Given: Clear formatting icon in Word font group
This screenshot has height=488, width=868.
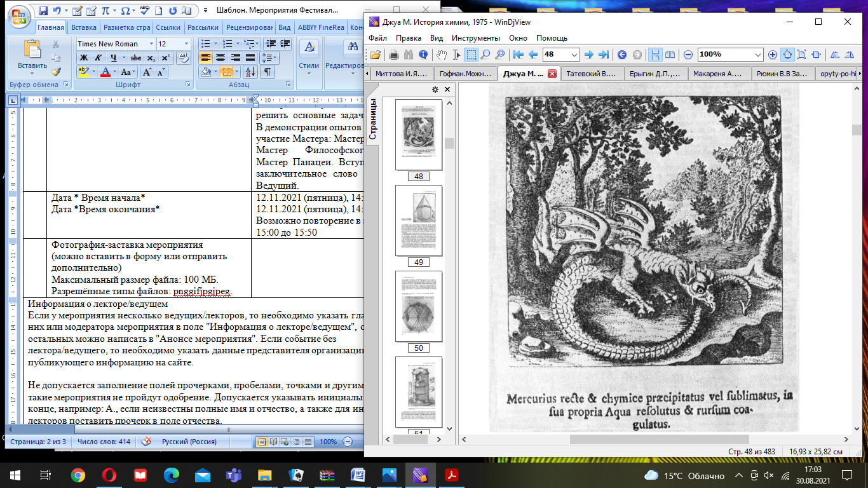Looking at the screenshot, I should [183, 57].
